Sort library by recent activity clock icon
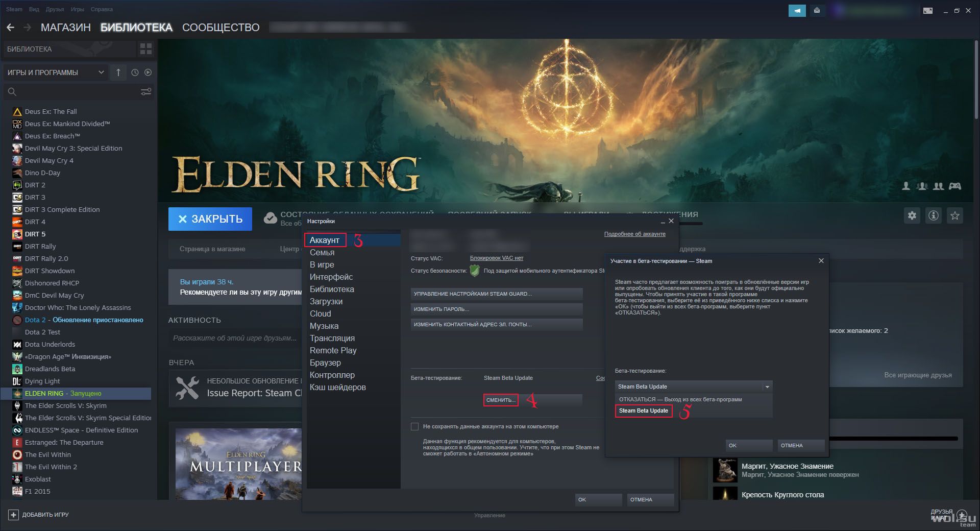 [135, 73]
